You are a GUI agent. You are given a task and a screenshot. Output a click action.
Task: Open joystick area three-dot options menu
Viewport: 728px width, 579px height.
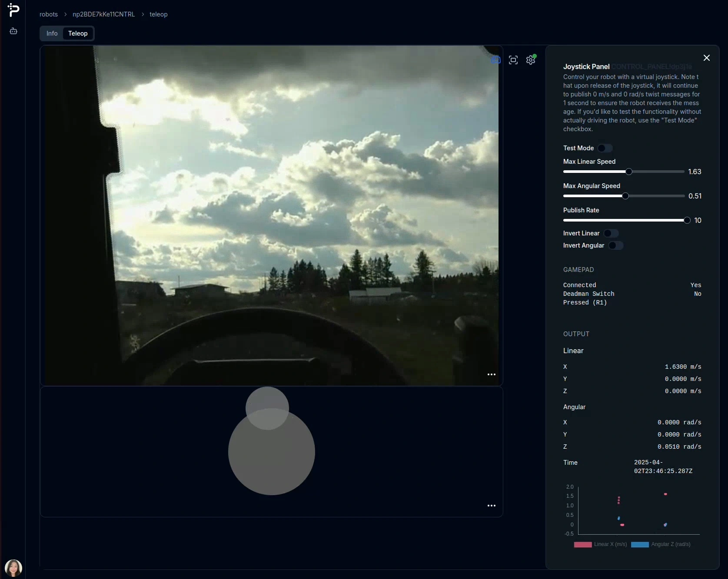[x=492, y=506]
